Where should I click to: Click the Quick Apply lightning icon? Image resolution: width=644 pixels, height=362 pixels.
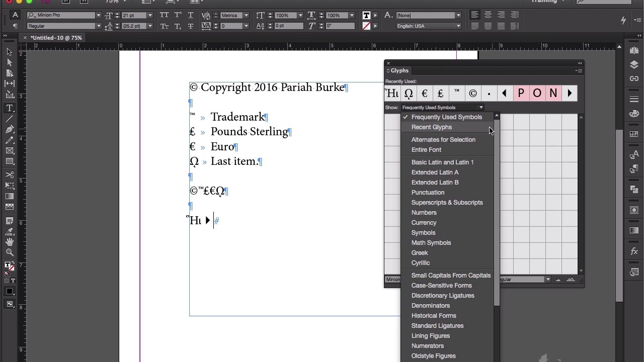tap(623, 21)
